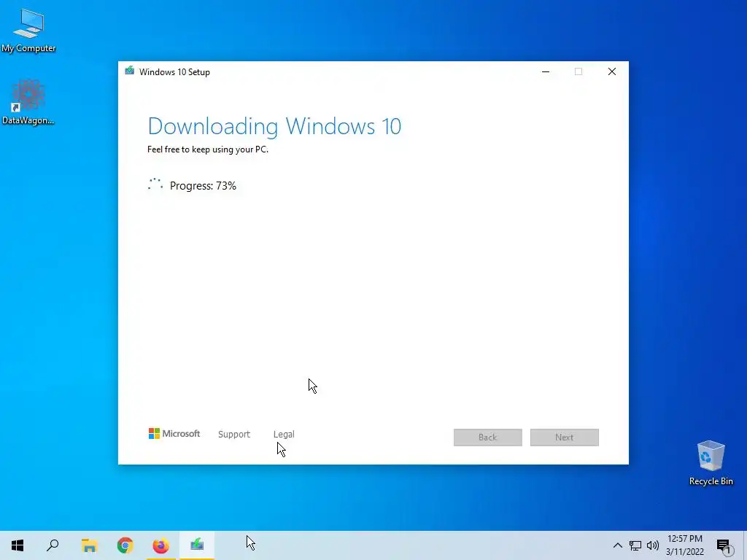Click the Windows 10 Setup title text
This screenshot has height=560, width=747.
174,72
